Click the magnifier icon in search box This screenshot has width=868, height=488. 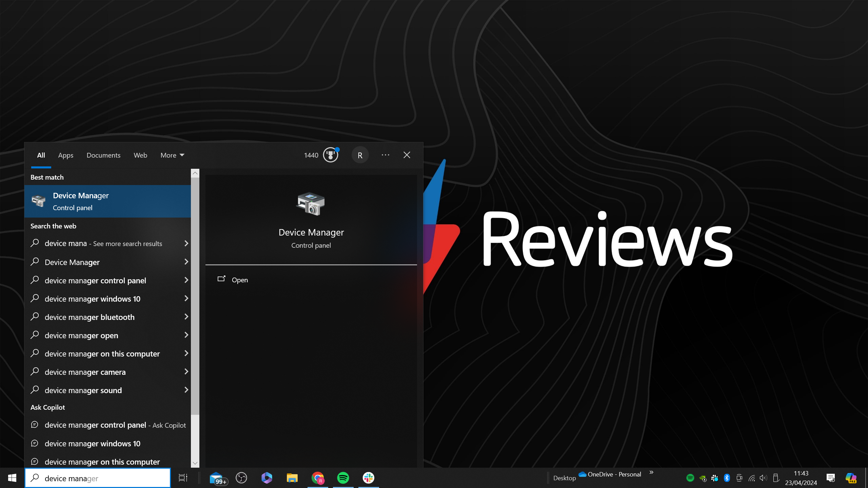tap(35, 478)
